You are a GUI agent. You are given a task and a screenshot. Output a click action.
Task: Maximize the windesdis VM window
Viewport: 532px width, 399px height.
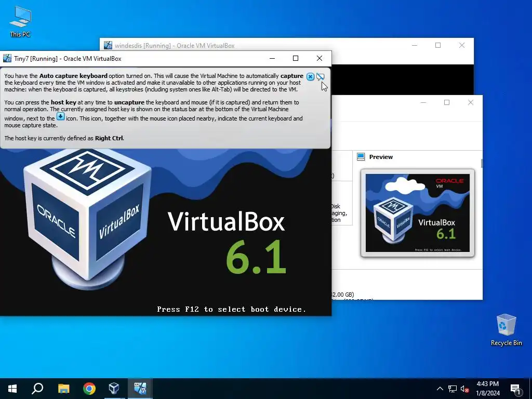(438, 45)
